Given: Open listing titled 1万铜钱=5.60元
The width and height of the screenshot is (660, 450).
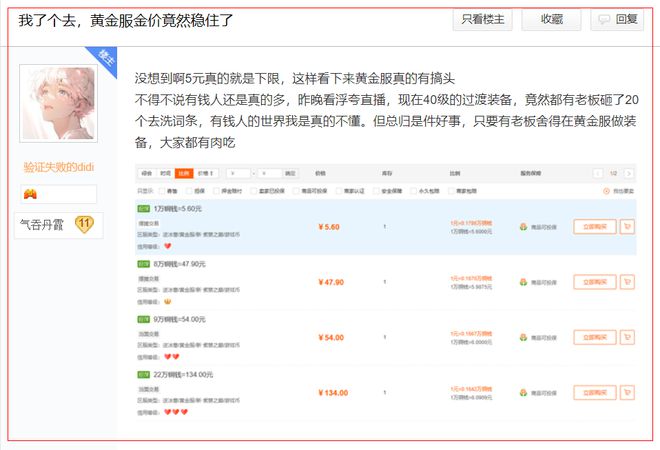Looking at the screenshot, I should [178, 209].
